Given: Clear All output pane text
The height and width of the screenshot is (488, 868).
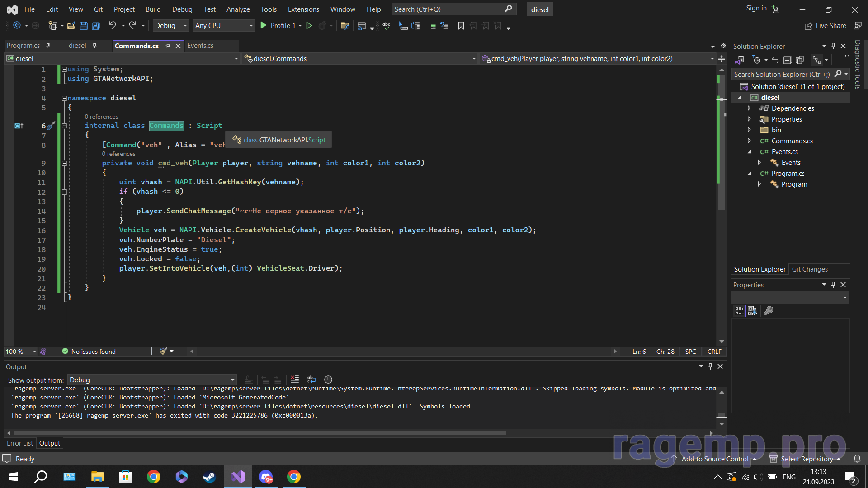Looking at the screenshot, I should point(295,380).
